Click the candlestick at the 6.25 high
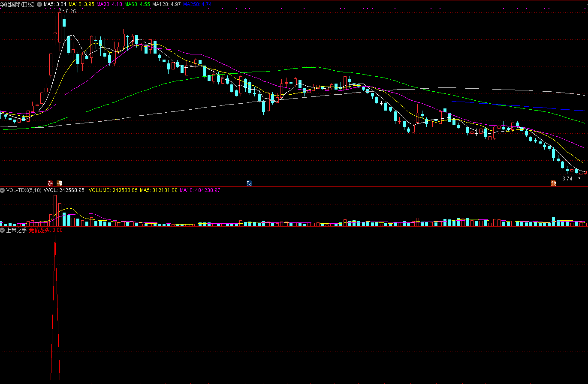Image resolution: width=588 pixels, height=384 pixels. click(x=60, y=28)
